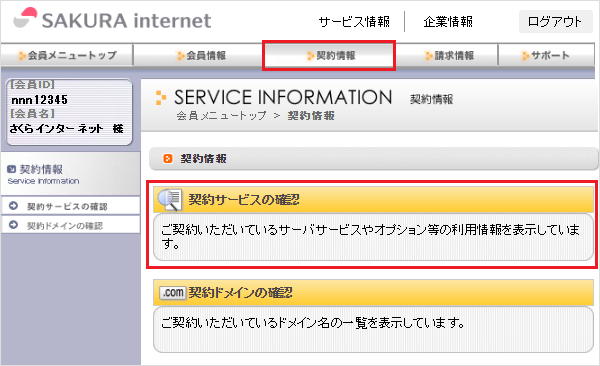Click the SERVICE INFORMATION page title
This screenshot has height=366, width=600.
point(283,97)
